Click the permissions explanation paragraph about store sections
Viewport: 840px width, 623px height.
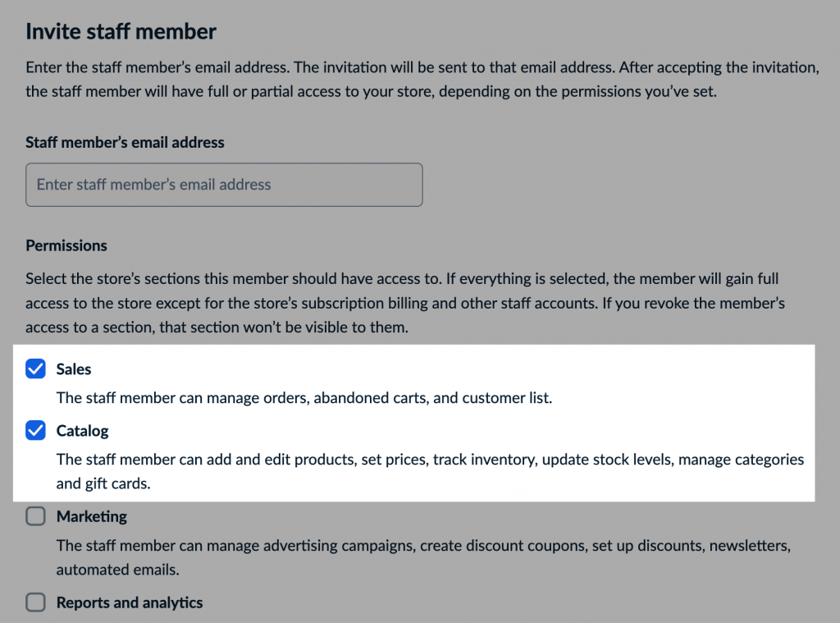coord(405,303)
